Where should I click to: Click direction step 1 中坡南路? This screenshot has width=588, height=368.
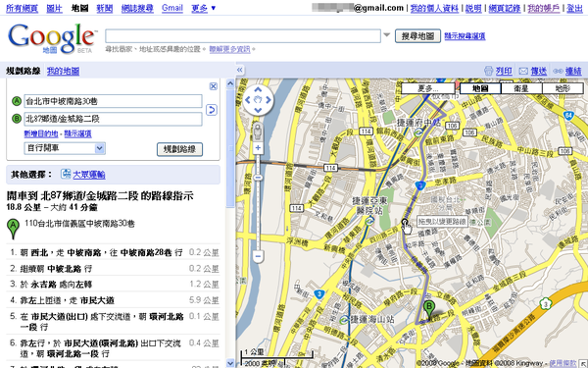pos(114,253)
